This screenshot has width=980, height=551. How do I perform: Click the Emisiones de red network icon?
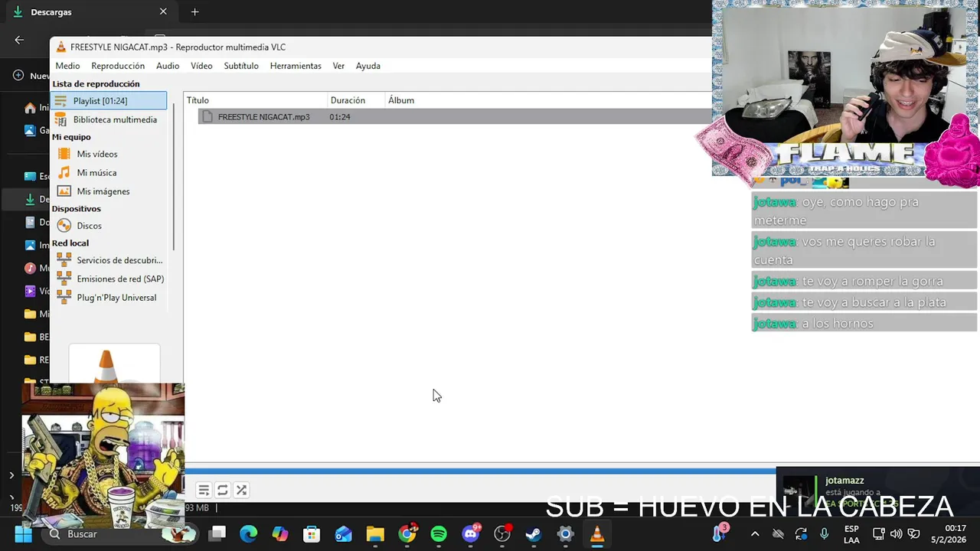(x=64, y=279)
